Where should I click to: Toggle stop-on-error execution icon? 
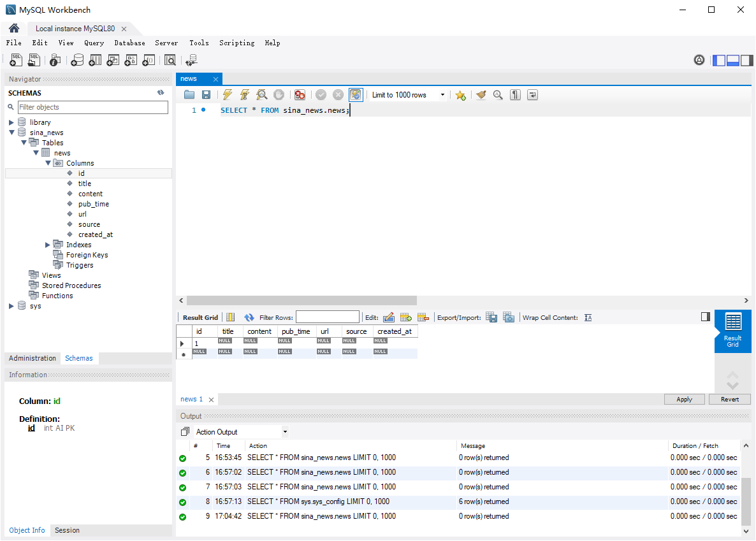tap(300, 95)
